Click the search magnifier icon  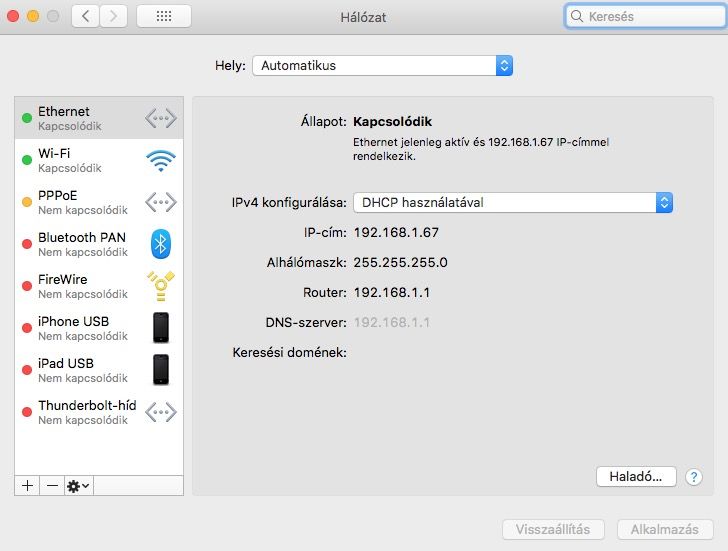pos(577,16)
